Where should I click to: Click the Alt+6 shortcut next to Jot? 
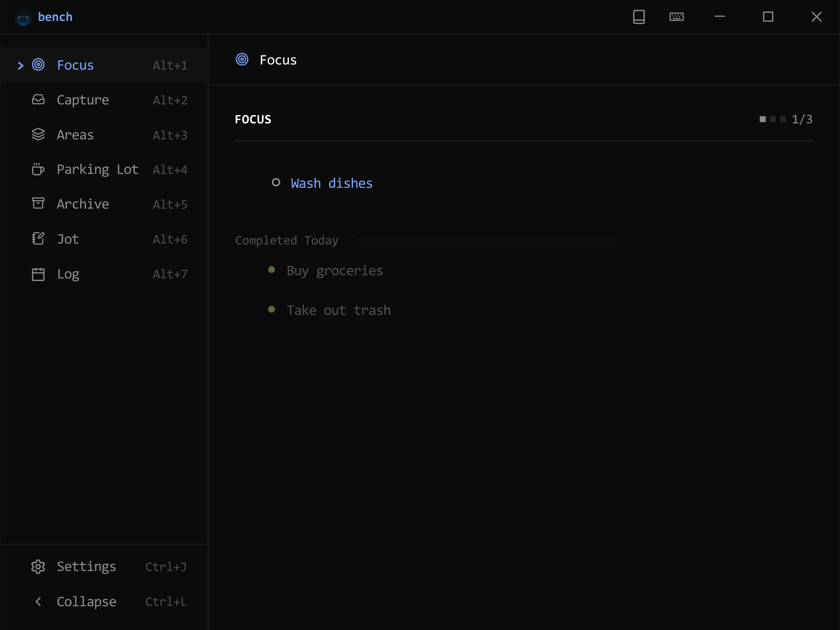click(170, 240)
